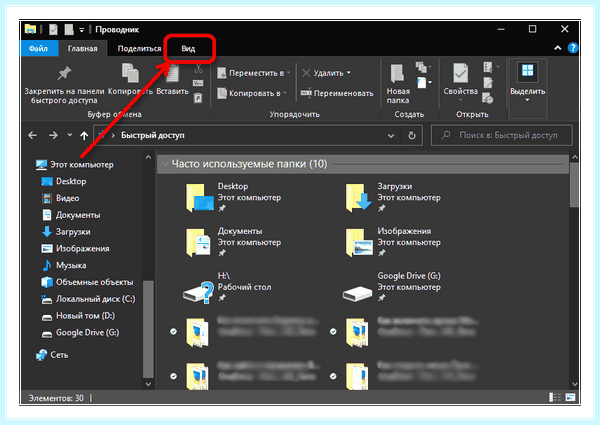The image size is (600, 425).
Task: Click New folder icon in the title bar
Action: 69,29
